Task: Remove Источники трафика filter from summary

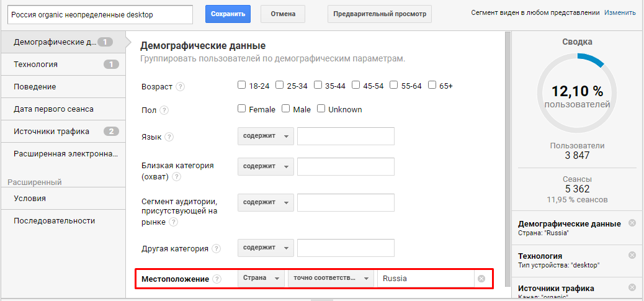Action: pyautogui.click(x=632, y=287)
